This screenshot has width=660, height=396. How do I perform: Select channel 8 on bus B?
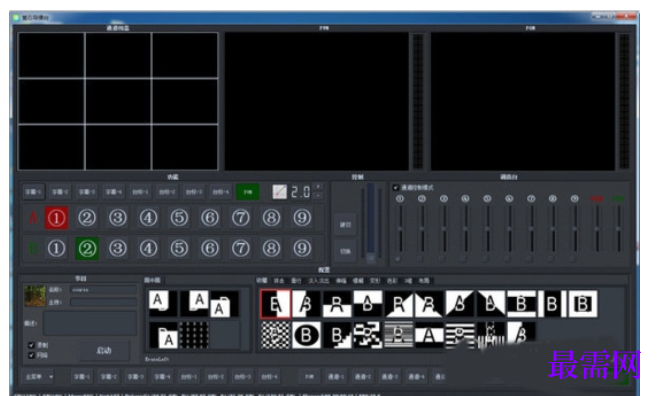(x=271, y=248)
